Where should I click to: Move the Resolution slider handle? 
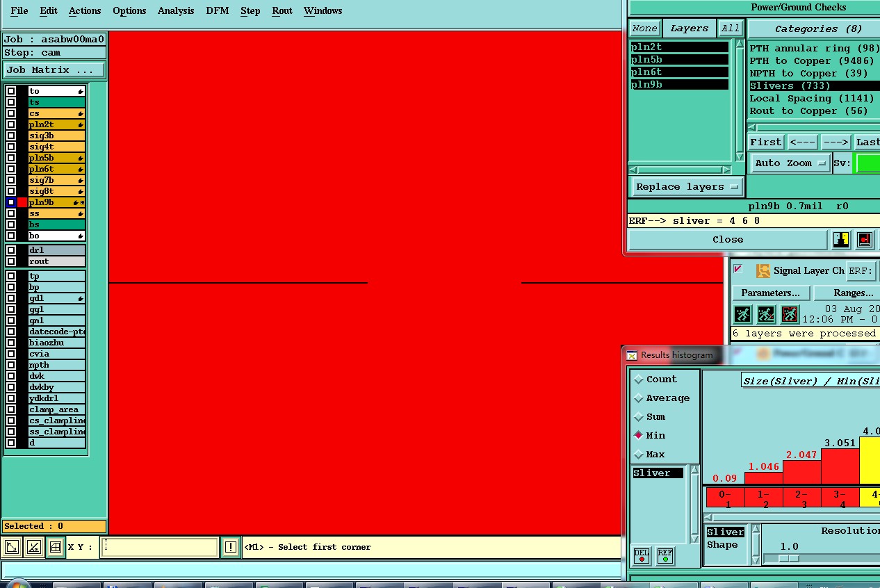(788, 559)
